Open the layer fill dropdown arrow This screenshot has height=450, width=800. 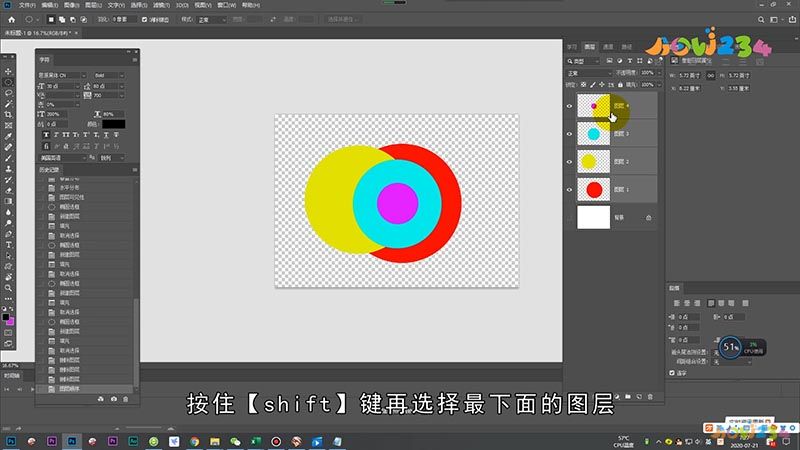(x=658, y=85)
